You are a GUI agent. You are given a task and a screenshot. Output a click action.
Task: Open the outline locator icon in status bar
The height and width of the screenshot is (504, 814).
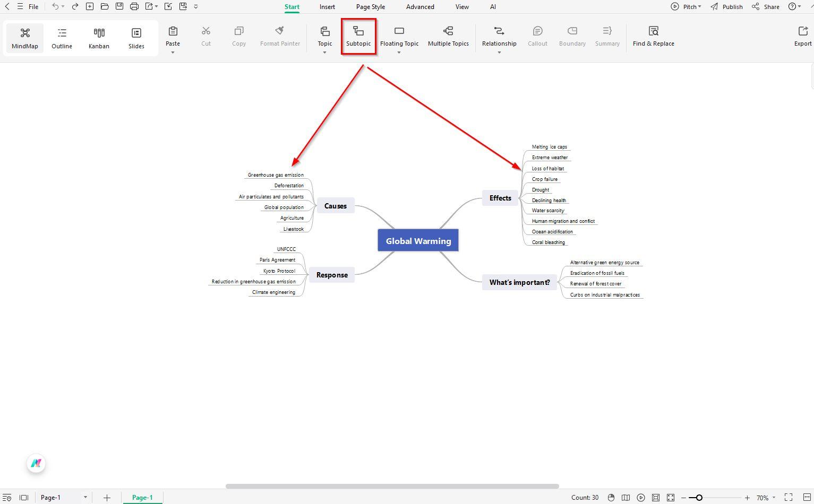pyautogui.click(x=7, y=498)
